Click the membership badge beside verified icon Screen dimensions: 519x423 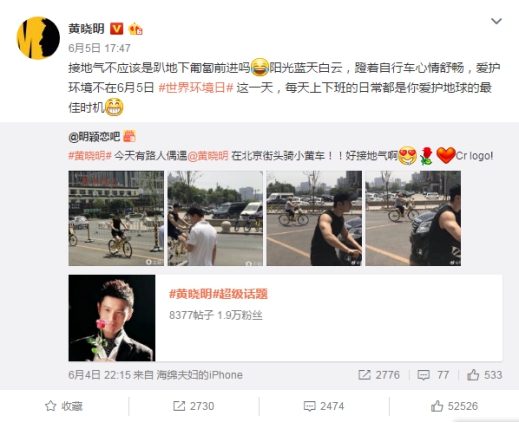(x=136, y=29)
